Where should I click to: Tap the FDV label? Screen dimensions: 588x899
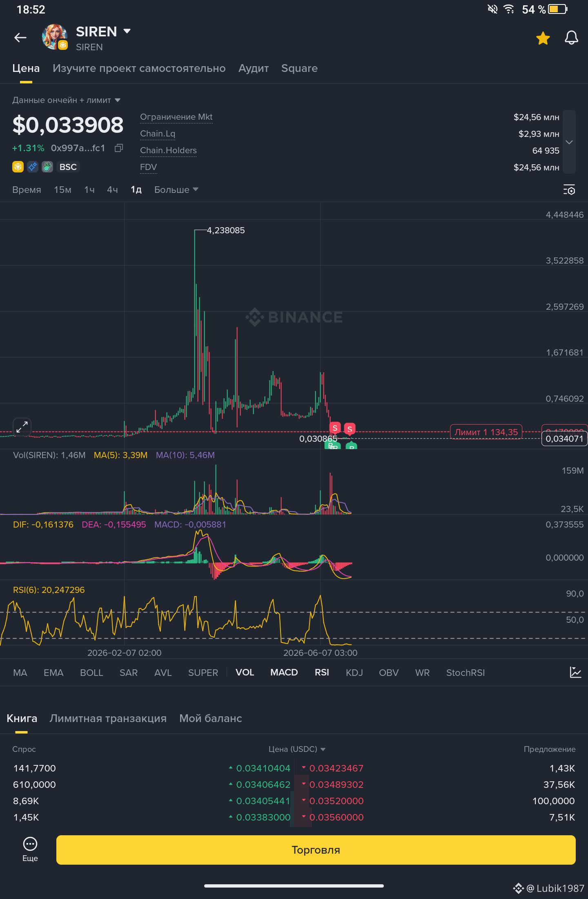point(148,167)
